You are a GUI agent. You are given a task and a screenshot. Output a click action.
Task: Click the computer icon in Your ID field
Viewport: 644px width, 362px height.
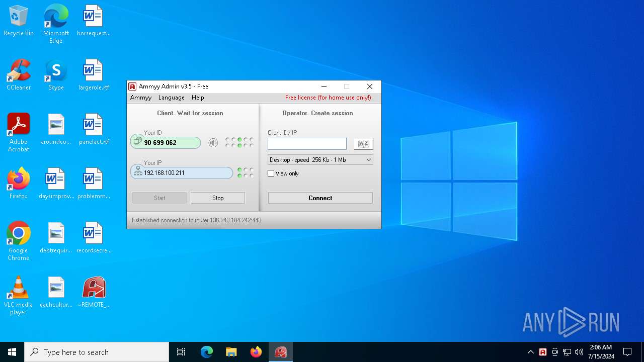point(137,142)
